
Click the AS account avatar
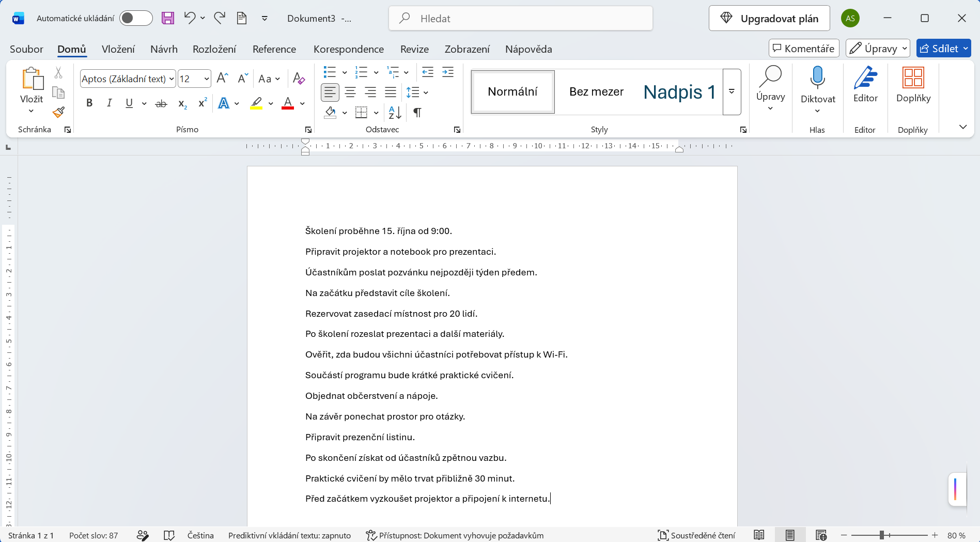pyautogui.click(x=850, y=19)
